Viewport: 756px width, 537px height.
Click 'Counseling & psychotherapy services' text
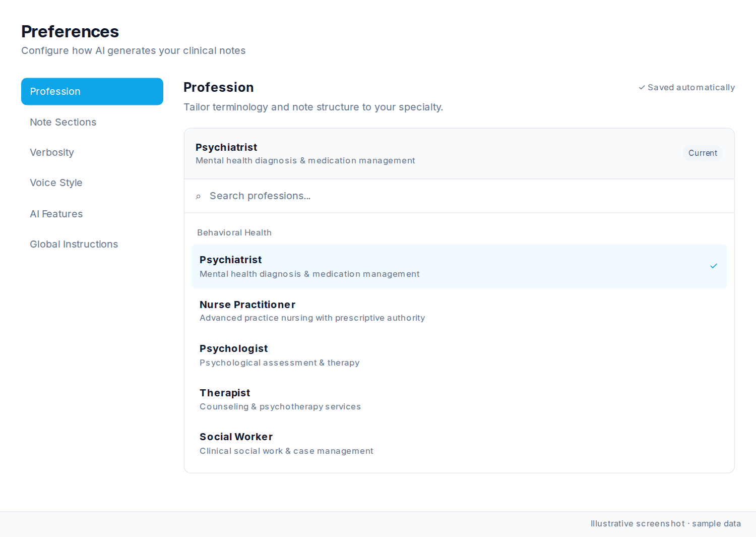point(280,406)
